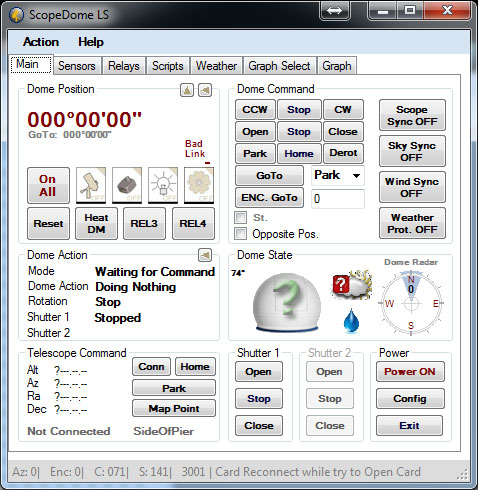Click Home in Telescope Command

click(195, 367)
